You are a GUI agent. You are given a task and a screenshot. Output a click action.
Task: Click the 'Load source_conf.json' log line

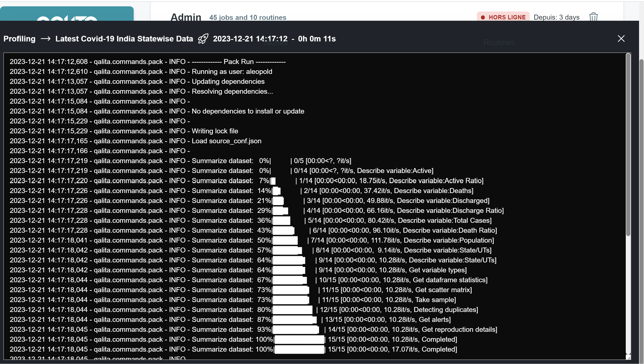226,141
